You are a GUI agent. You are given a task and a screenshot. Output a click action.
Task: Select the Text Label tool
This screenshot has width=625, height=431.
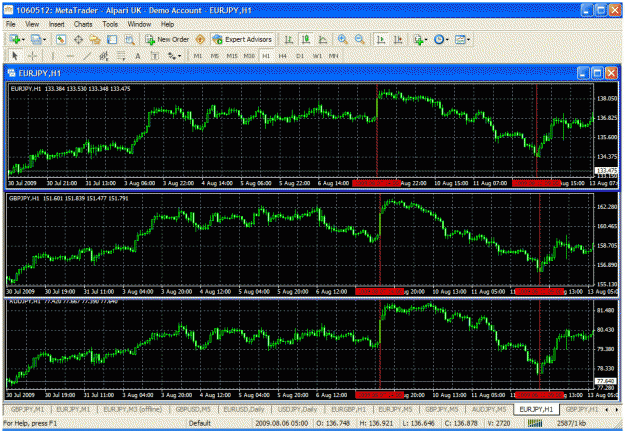pos(155,56)
